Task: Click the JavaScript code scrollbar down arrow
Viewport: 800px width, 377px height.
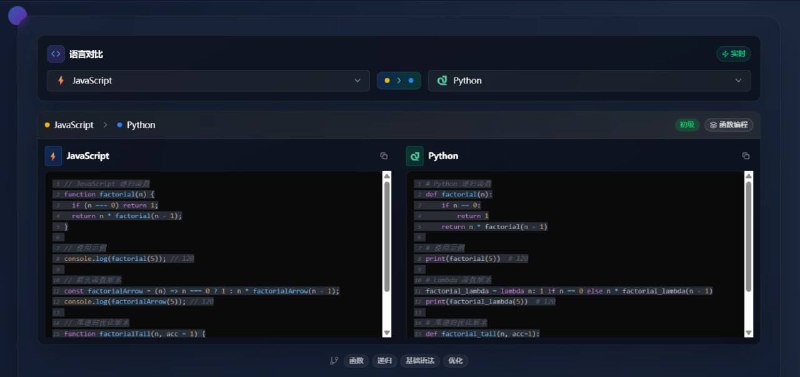Action: [x=387, y=333]
